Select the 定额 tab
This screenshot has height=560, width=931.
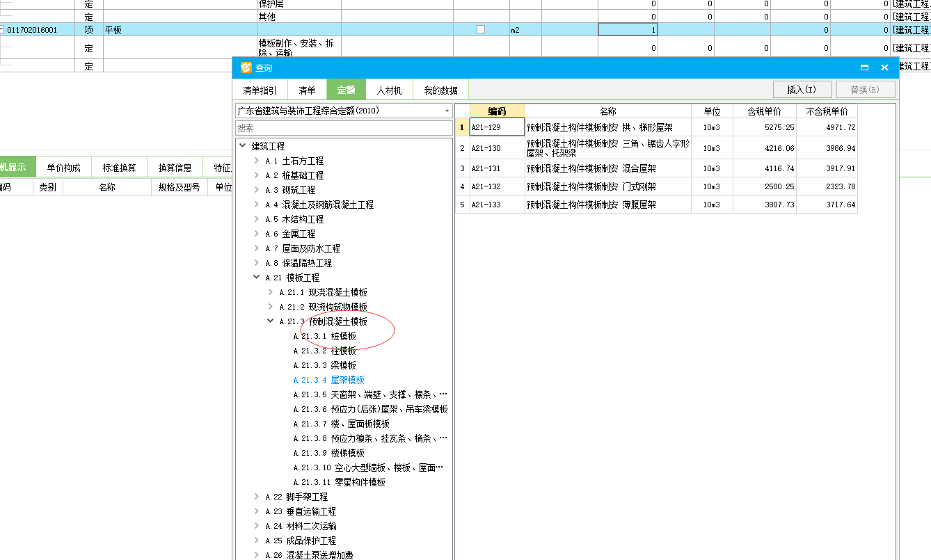pos(346,90)
